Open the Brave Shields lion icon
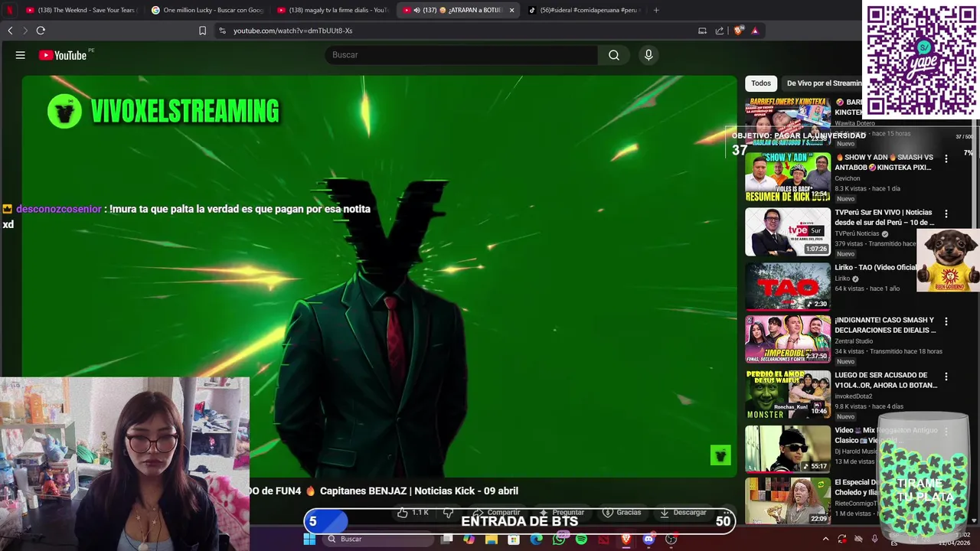 tap(738, 31)
